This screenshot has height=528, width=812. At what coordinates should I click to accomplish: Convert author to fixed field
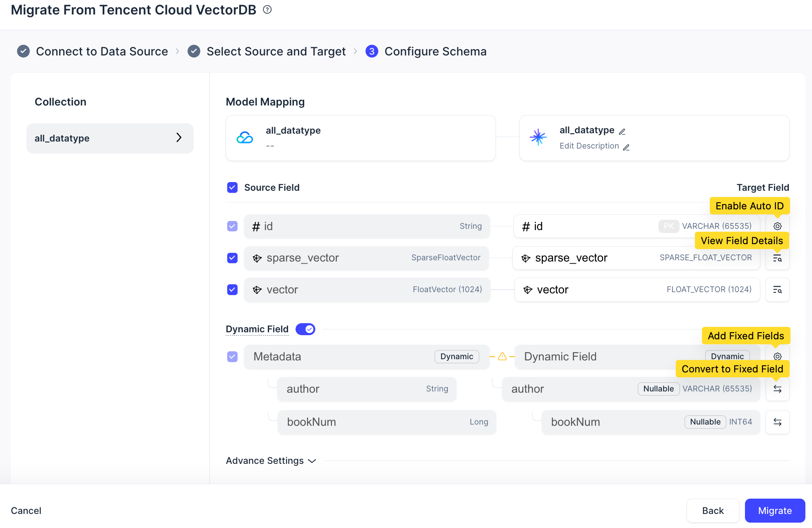[x=777, y=389]
